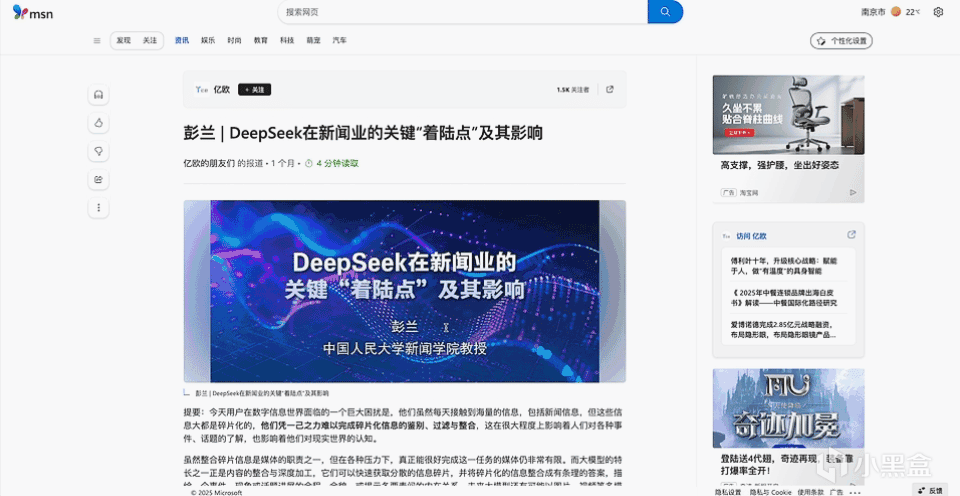Click the blue search magnifier button
Image resolution: width=960 pixels, height=496 pixels.
(x=666, y=12)
